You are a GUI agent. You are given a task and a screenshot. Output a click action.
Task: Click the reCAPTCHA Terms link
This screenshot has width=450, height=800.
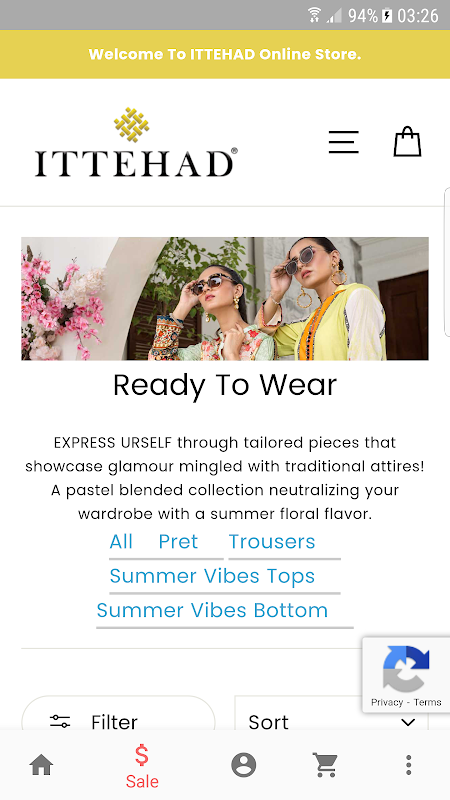pyautogui.click(x=428, y=702)
